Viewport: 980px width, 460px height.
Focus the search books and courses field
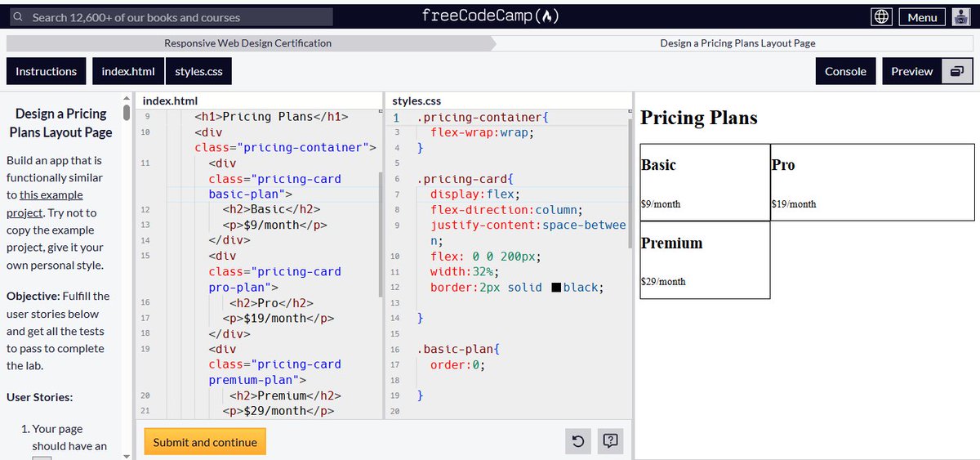(x=170, y=17)
